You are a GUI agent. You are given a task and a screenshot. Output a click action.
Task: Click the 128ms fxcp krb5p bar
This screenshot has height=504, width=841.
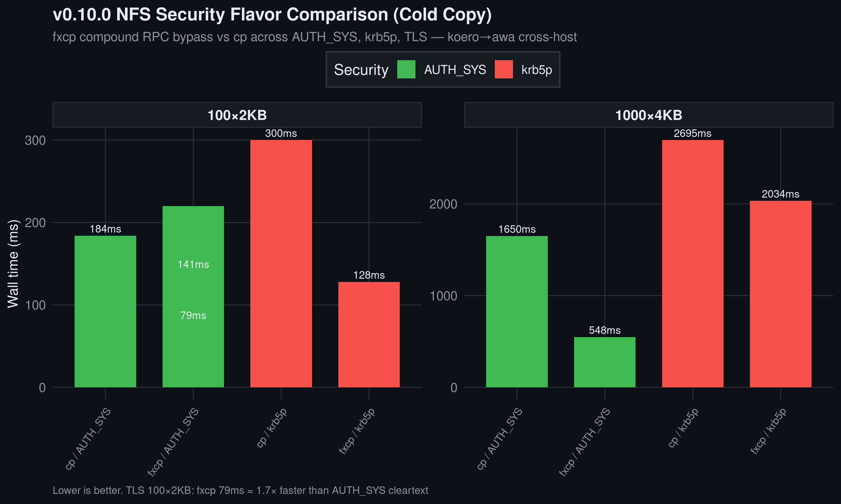[x=369, y=335]
